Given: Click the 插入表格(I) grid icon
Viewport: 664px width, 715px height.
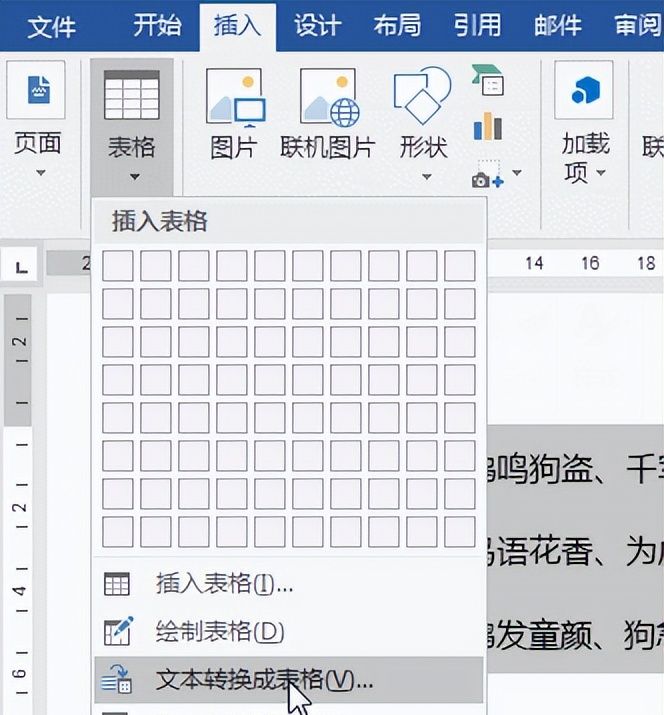Looking at the screenshot, I should 117,584.
